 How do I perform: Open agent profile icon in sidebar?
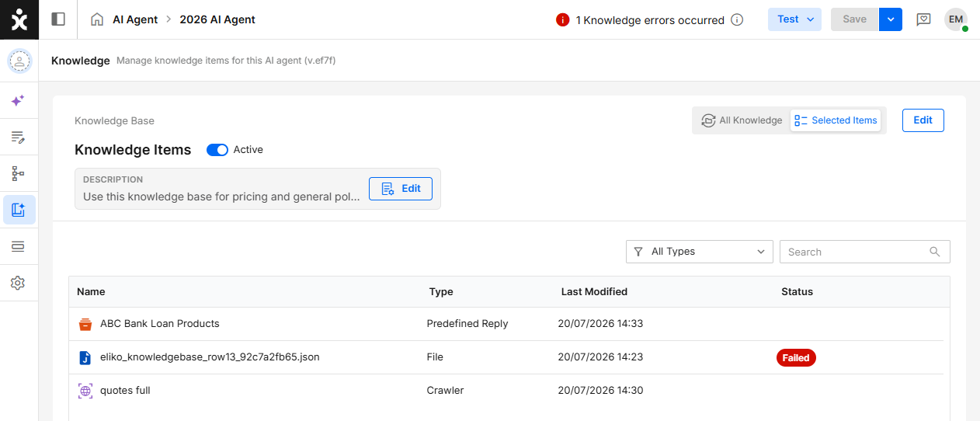19,61
